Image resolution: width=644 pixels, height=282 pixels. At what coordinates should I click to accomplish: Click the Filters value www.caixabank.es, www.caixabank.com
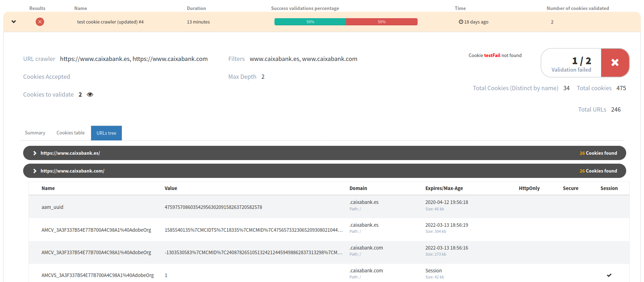(x=303, y=59)
